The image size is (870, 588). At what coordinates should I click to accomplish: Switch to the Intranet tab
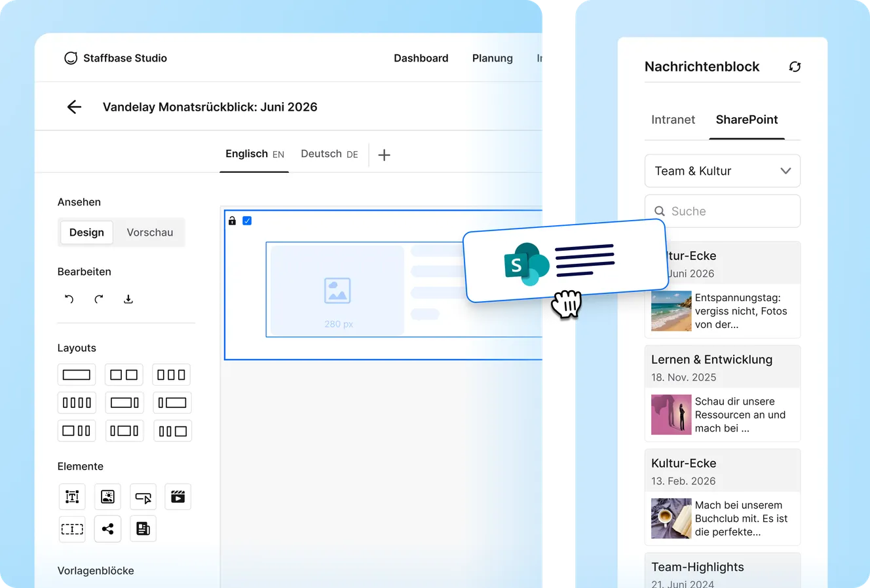pyautogui.click(x=673, y=120)
